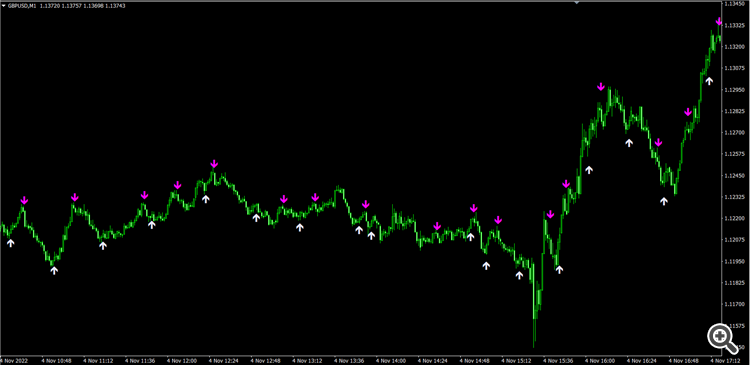
Task: Select the 1.11950 price scale label
Action: tap(735, 261)
